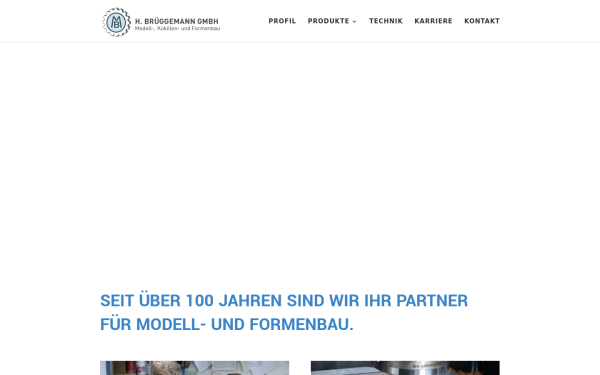Open the Karriere page
Image resolution: width=600 pixels, height=375 pixels.
coord(433,21)
